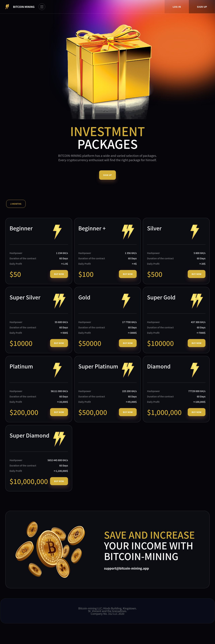Buy the $10,000,000 Super Diamond package

pos(59,481)
